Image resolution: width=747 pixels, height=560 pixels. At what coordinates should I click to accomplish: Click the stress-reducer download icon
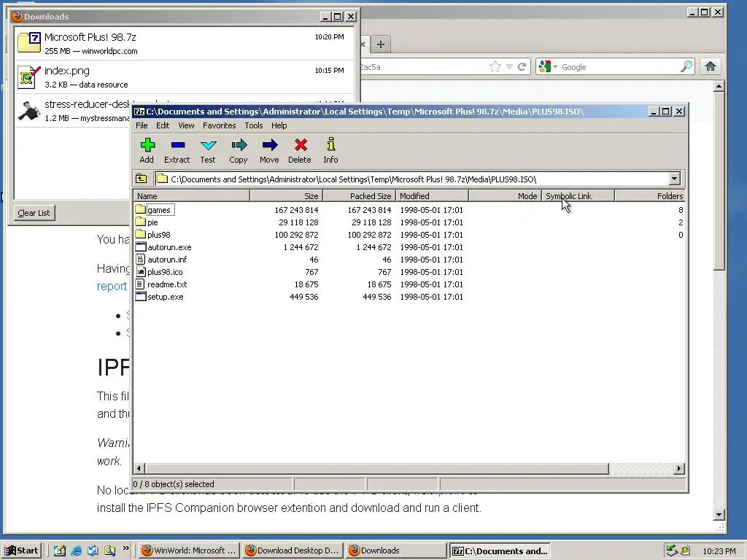point(29,110)
